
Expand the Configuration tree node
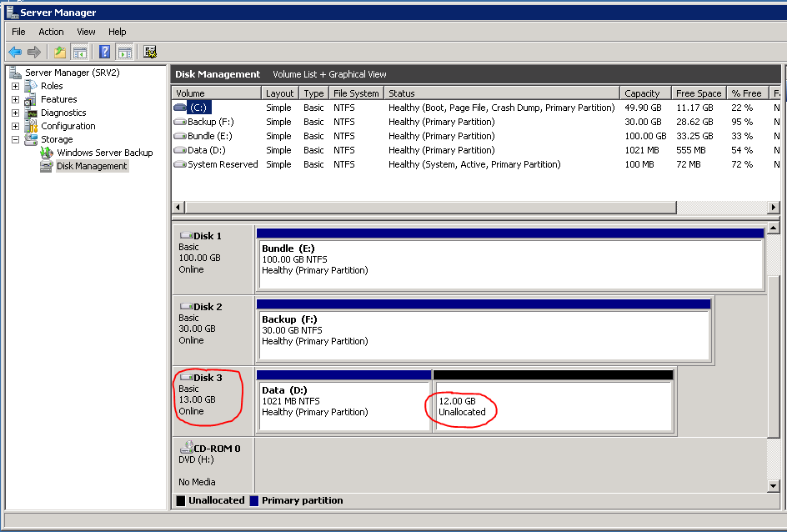(x=16, y=126)
